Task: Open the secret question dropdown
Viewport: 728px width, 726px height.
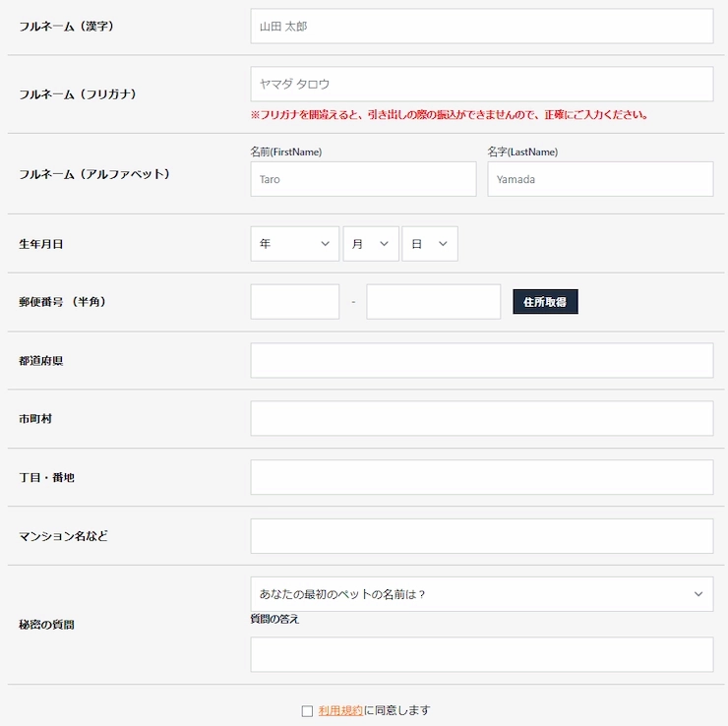Action: click(482, 594)
